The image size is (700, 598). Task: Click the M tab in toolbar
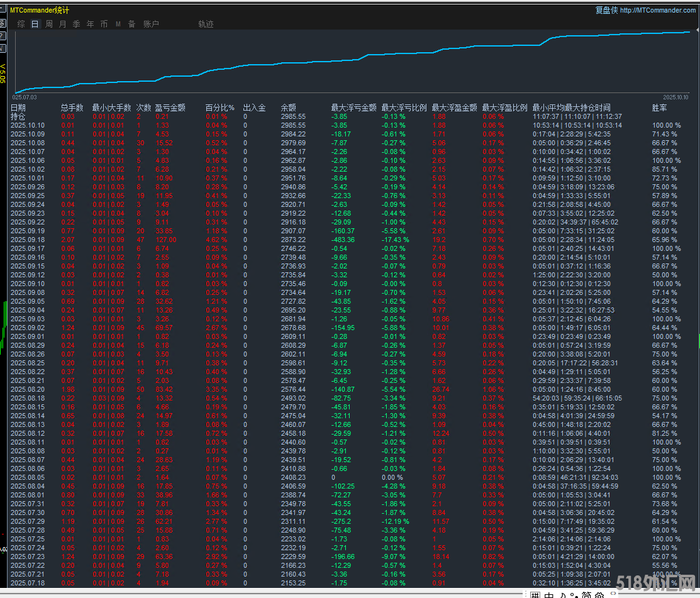click(118, 24)
